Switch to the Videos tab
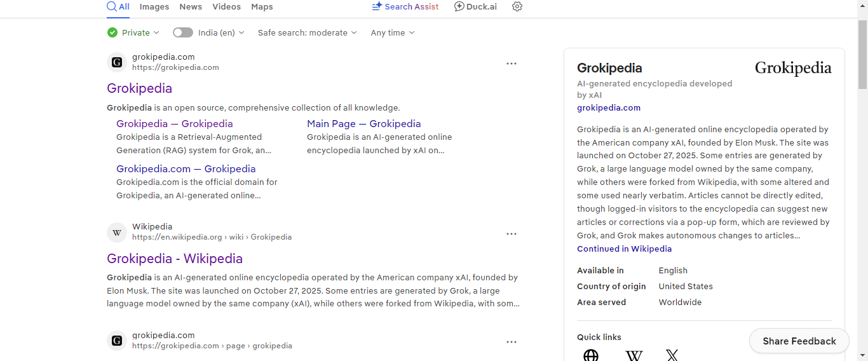 pos(226,6)
